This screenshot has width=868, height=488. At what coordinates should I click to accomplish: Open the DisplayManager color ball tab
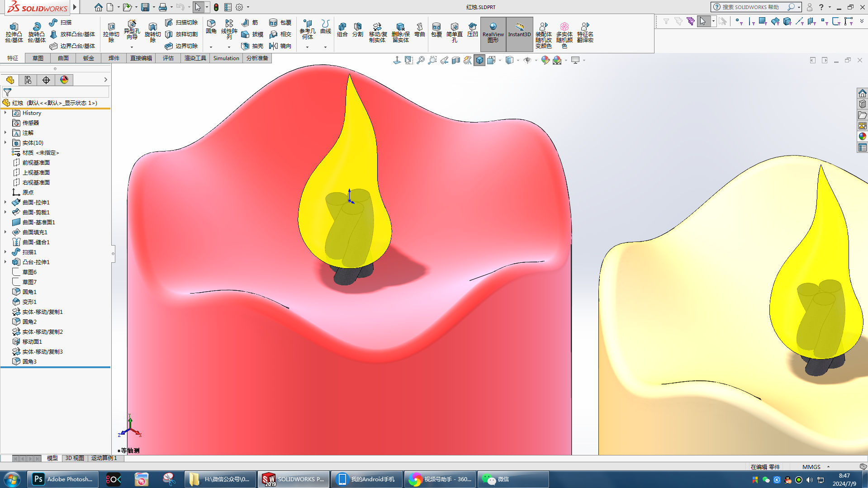[x=64, y=80]
